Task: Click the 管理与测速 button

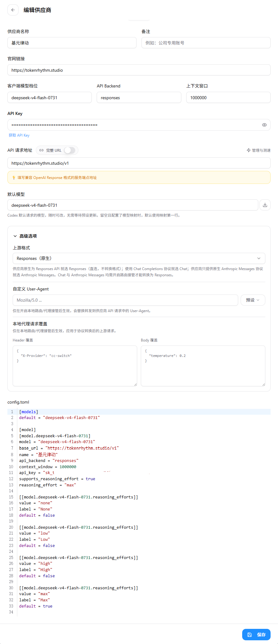Action: click(259, 150)
